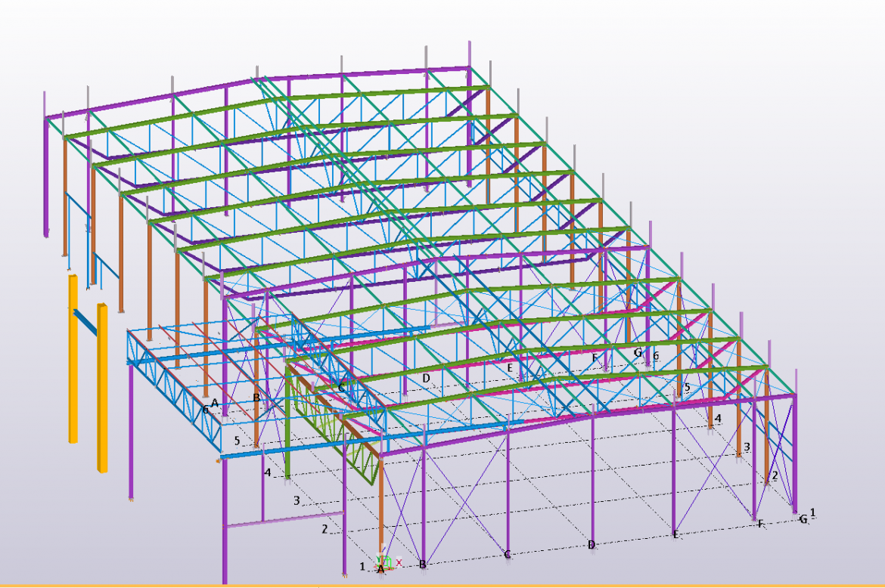
Task: Select grid number 4 on the left side
Action: click(267, 472)
